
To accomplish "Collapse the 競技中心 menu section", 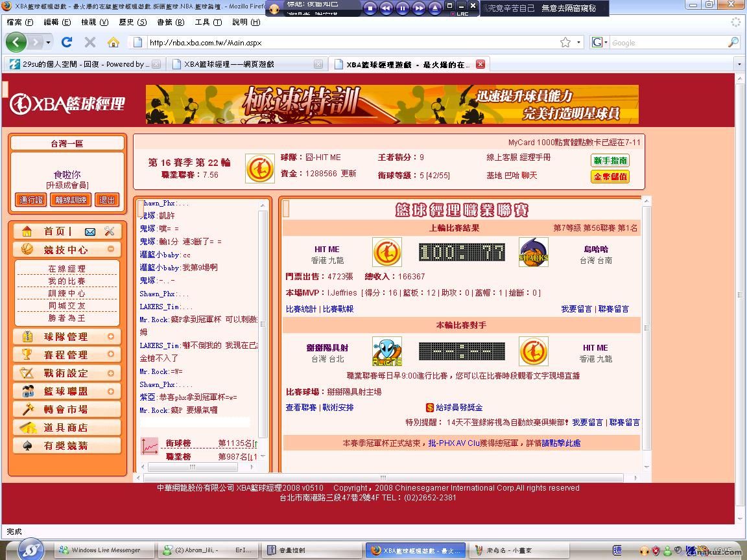I will tap(111, 249).
